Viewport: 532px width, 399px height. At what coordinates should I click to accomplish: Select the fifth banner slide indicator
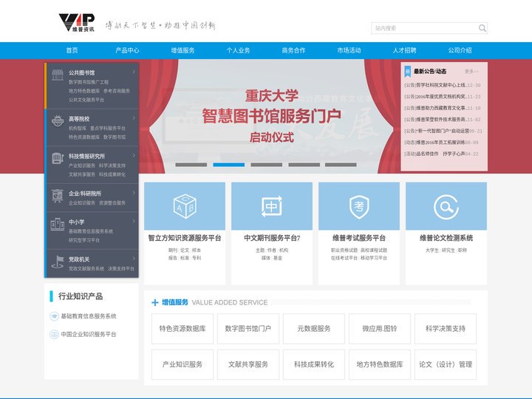click(x=341, y=165)
